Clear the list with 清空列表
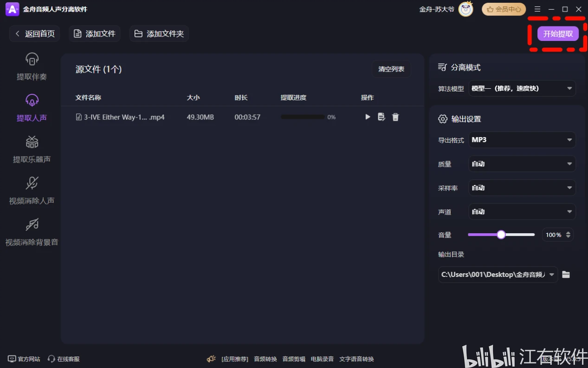588x368 pixels. [x=391, y=69]
